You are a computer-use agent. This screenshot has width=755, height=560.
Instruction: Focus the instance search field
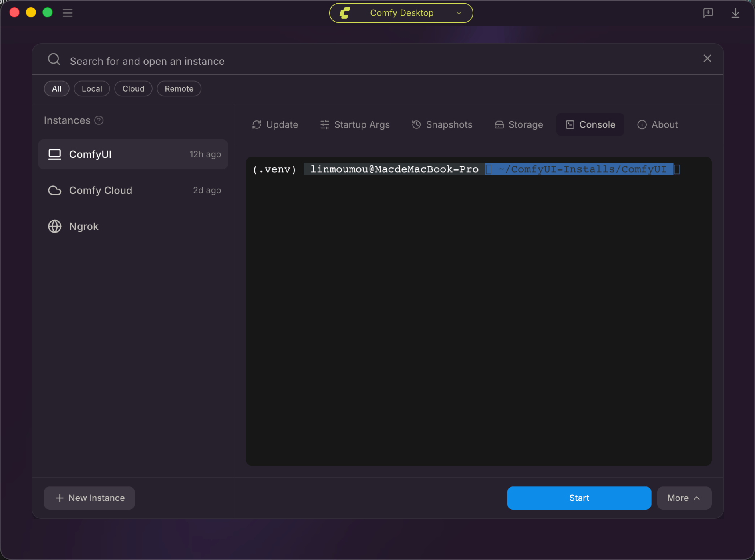click(x=378, y=61)
